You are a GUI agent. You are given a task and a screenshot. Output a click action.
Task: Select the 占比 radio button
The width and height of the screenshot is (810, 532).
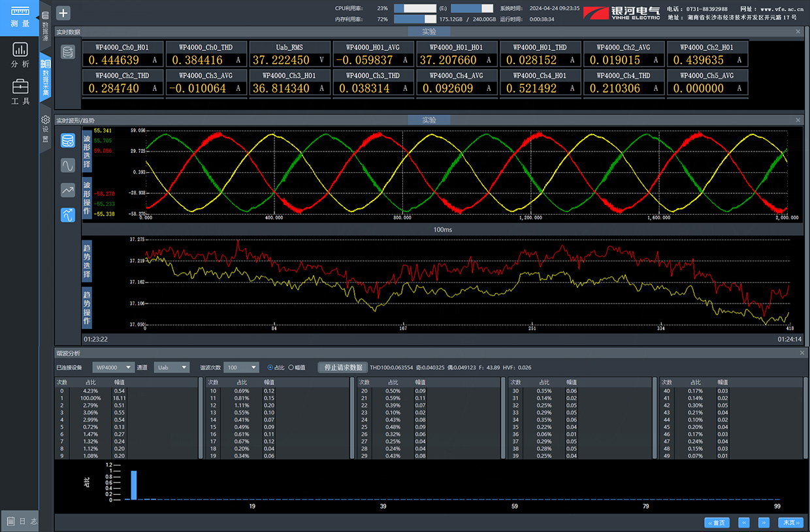pyautogui.click(x=270, y=368)
